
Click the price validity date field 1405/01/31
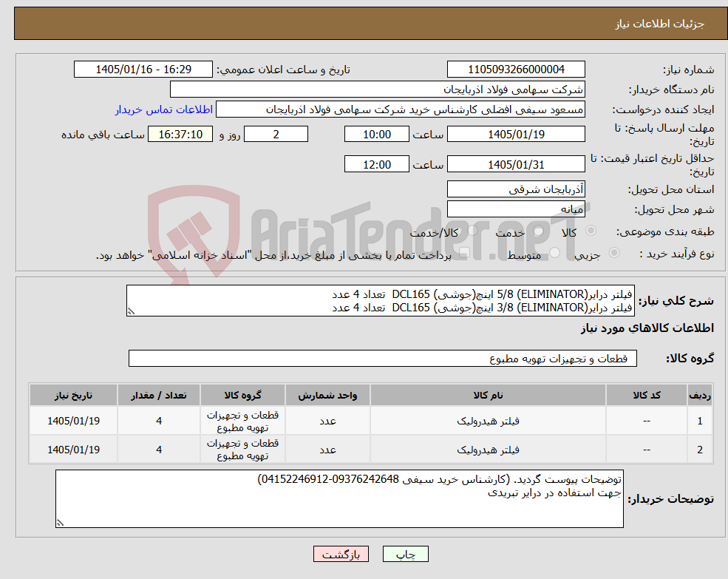[x=516, y=164]
